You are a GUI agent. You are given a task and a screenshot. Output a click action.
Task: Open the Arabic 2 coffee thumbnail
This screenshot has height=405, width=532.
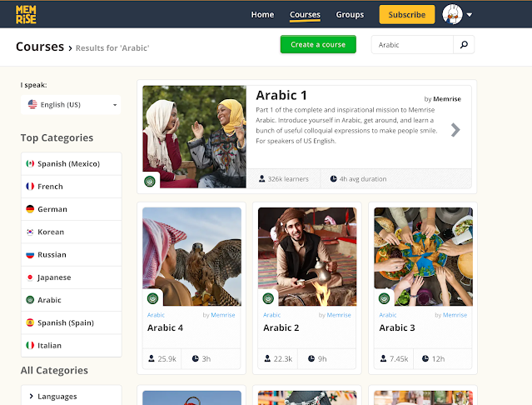pyautogui.click(x=307, y=257)
